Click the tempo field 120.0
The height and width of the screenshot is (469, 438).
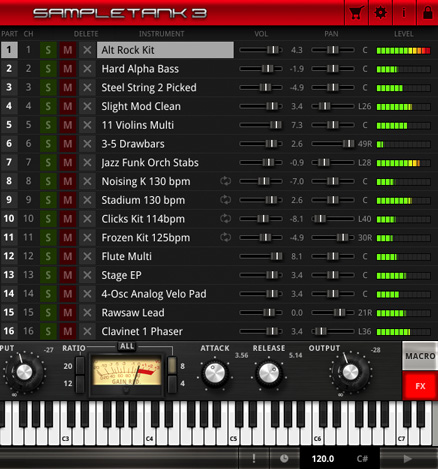323,459
